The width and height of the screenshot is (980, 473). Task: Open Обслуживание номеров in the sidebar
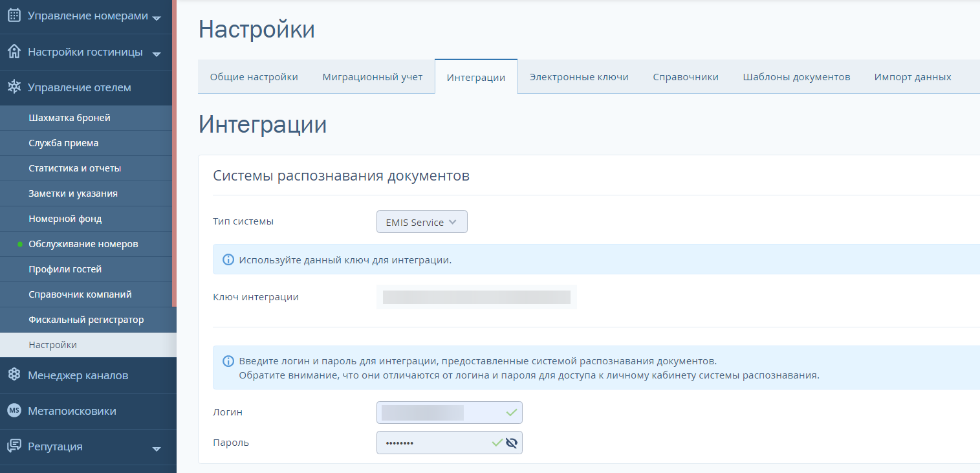[86, 244]
